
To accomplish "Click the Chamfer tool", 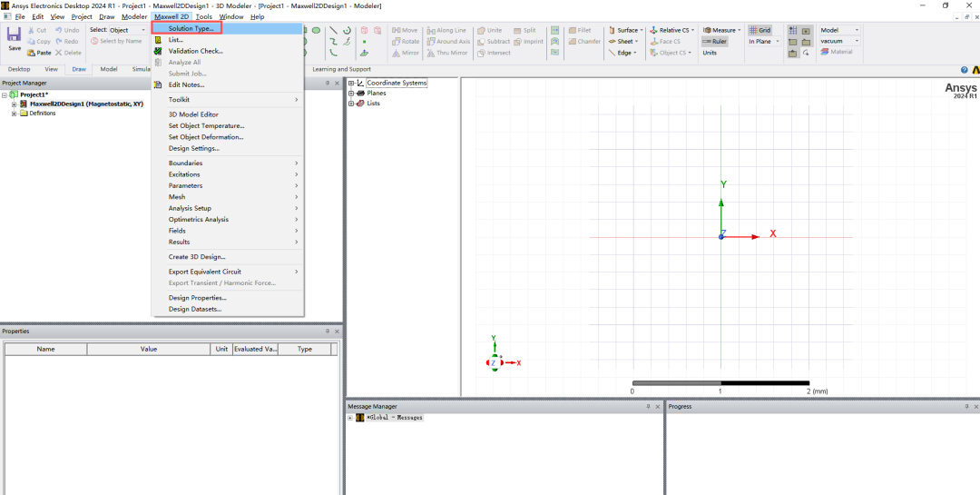I will (x=583, y=41).
